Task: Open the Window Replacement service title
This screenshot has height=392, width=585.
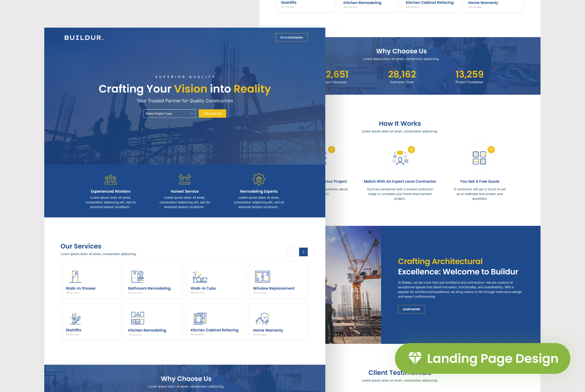Action: [274, 288]
